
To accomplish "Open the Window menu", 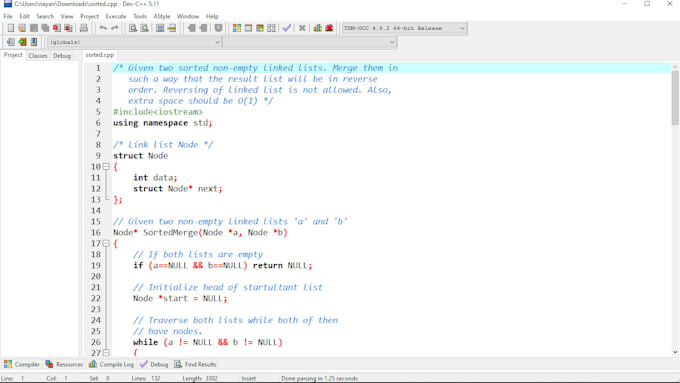I will [188, 16].
